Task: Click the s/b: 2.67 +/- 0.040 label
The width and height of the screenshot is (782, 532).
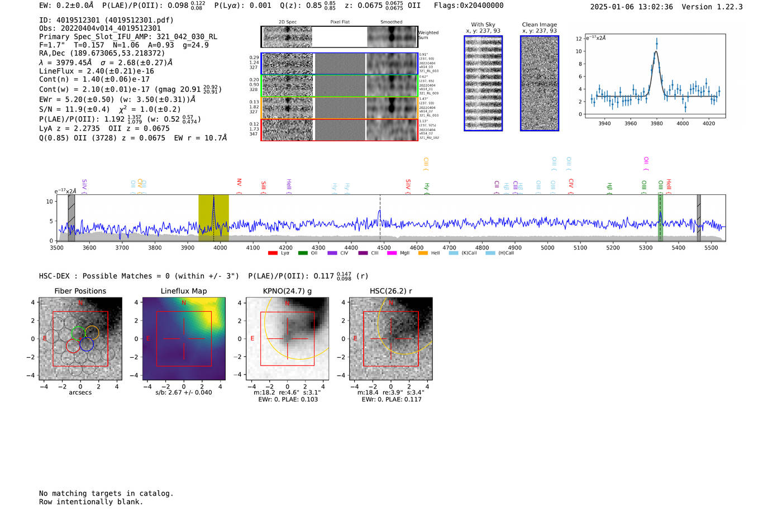Action: tap(184, 392)
